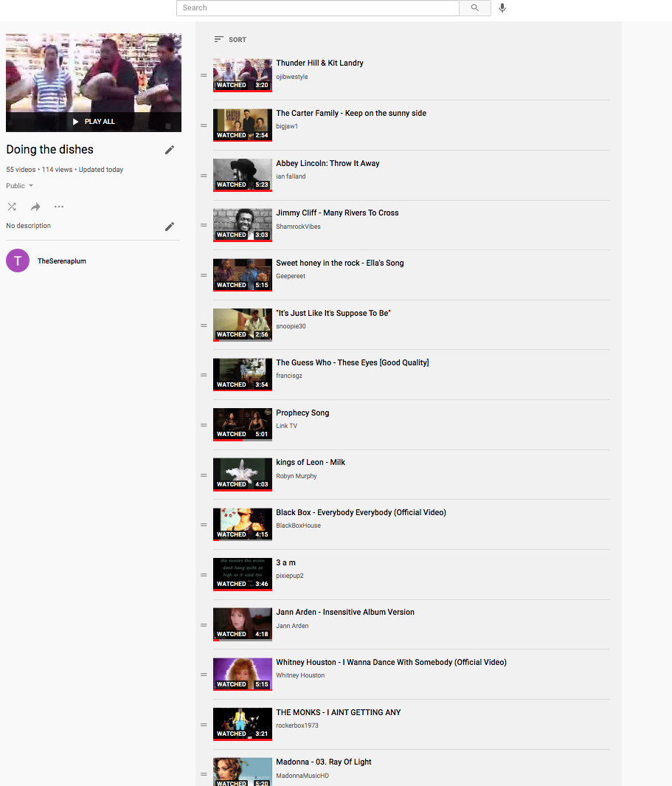The image size is (672, 786).
Task: Click in the Search input field
Action: click(x=318, y=8)
